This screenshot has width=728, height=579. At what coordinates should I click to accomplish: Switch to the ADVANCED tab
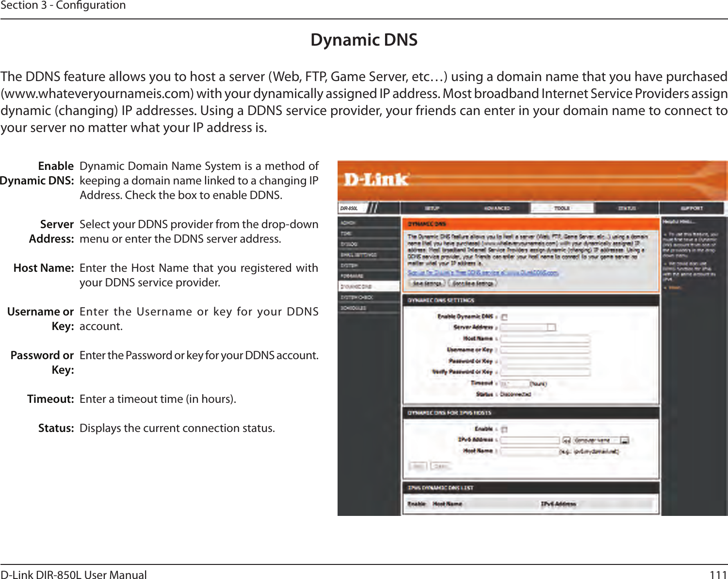pyautogui.click(x=497, y=208)
